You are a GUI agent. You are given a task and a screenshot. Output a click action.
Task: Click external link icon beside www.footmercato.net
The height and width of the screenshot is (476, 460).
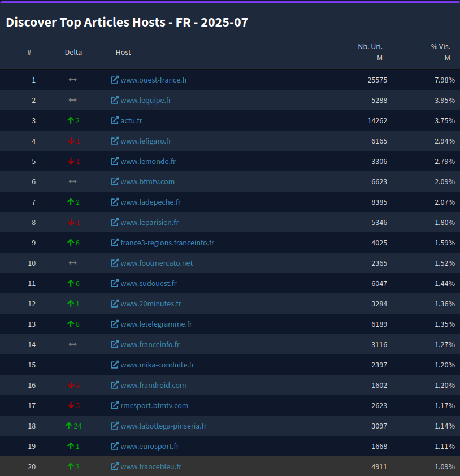(114, 263)
